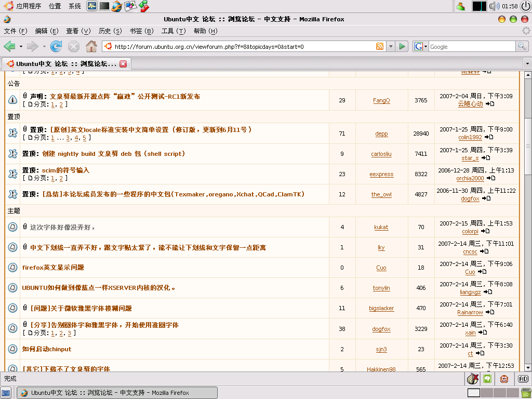
Task: Click the topic icon beside firefox英文显示问题
Action: [12, 268]
